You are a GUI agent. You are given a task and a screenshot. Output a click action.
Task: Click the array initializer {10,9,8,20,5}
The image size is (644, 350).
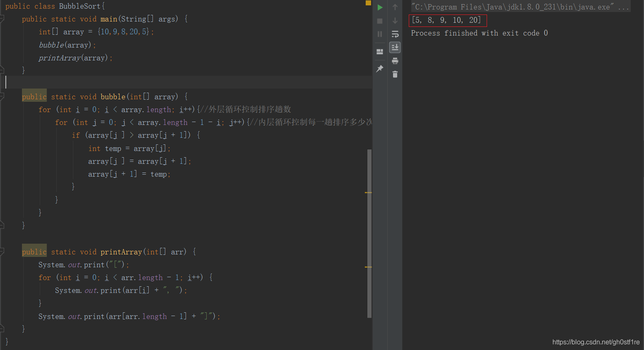[x=123, y=32]
